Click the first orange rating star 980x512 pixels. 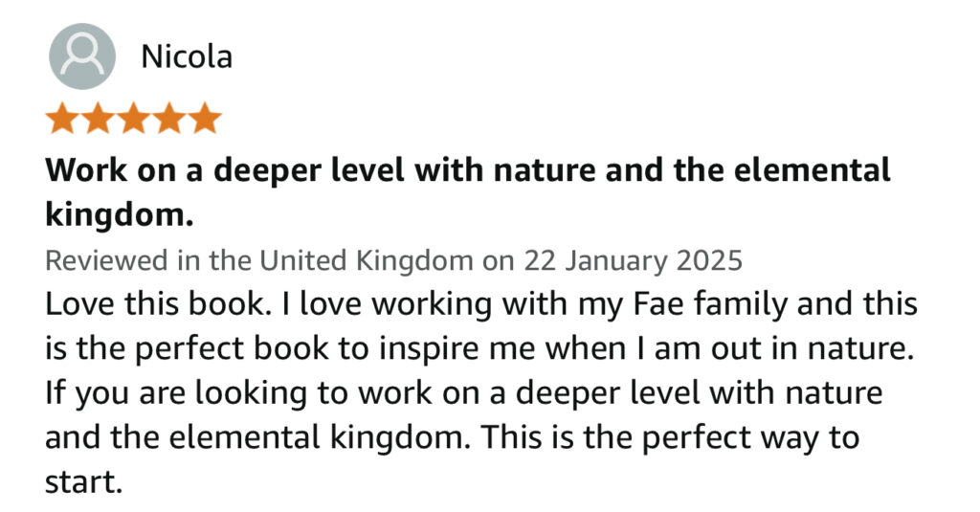[x=62, y=119]
